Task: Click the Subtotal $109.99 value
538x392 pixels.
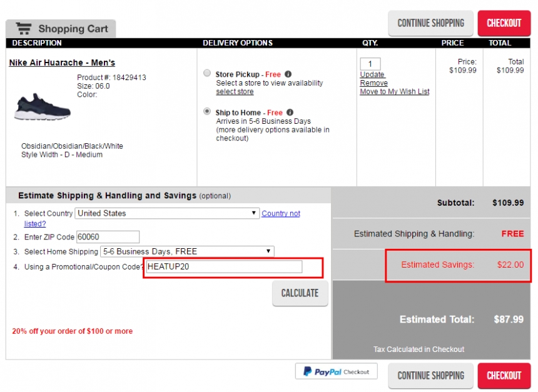Action: tap(508, 203)
